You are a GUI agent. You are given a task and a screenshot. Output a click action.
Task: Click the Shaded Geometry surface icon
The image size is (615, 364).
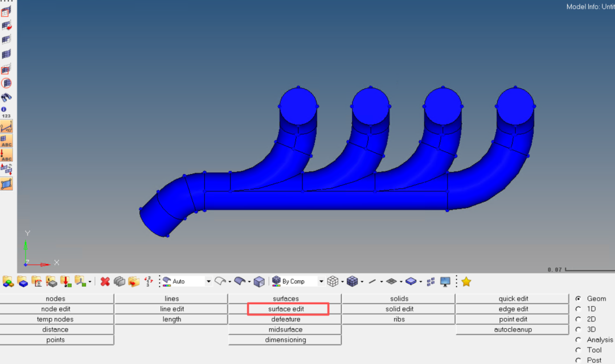239,282
